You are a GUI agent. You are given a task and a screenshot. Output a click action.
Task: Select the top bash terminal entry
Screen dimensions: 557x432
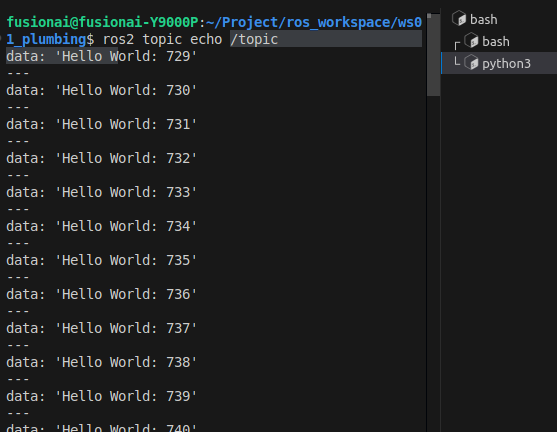499,19
